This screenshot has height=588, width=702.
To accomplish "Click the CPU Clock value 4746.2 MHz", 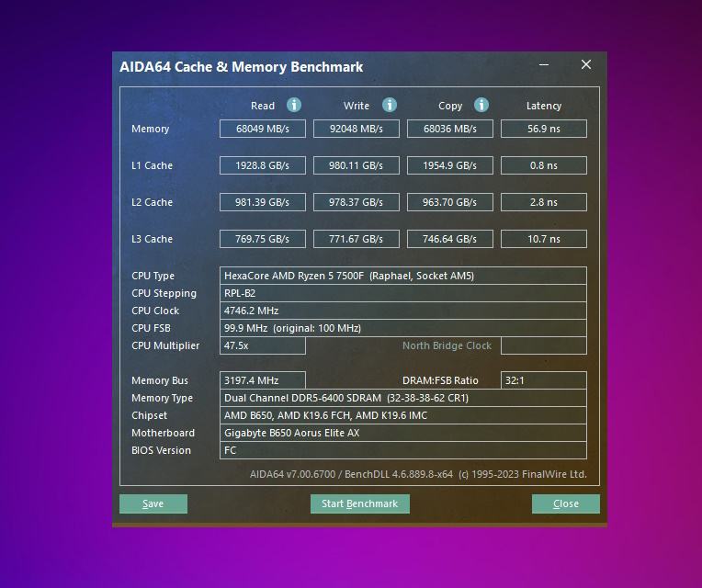I will (403, 311).
